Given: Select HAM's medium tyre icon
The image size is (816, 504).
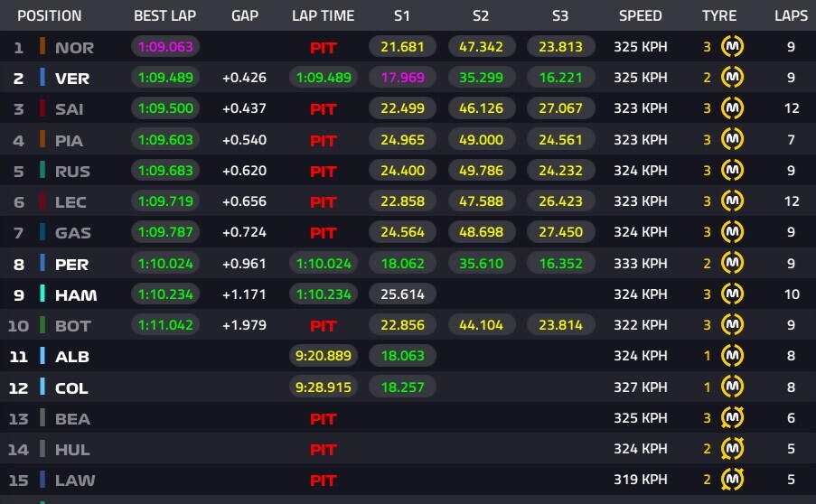Looking at the screenshot, I should [x=733, y=294].
